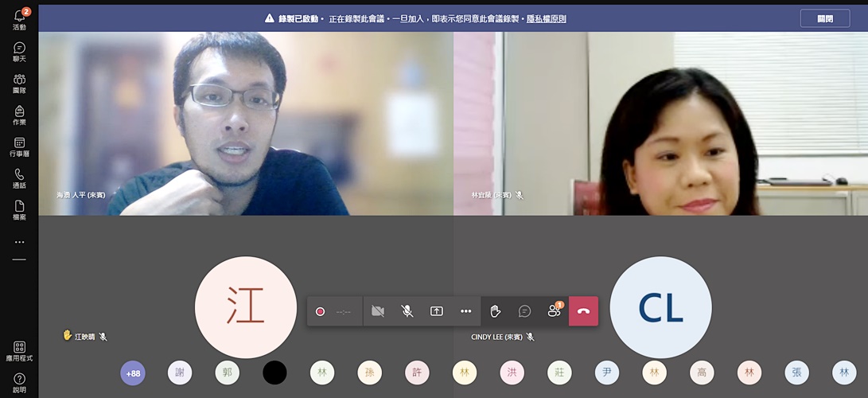Expand more actions ellipsis in meeting toolbar

[465, 311]
